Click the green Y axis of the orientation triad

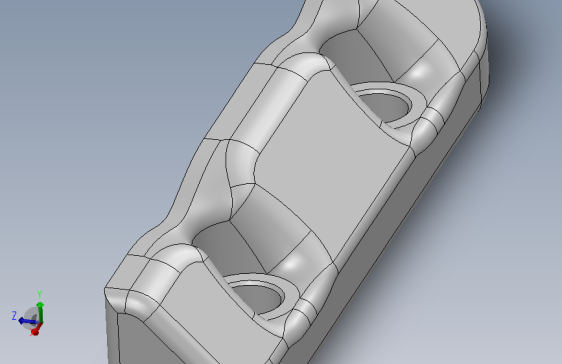tap(40, 312)
